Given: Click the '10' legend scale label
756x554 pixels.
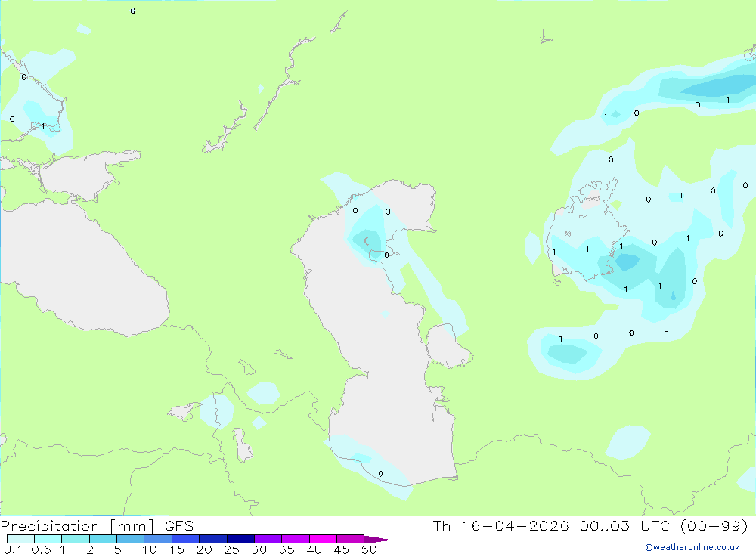Looking at the screenshot, I should [x=150, y=549].
